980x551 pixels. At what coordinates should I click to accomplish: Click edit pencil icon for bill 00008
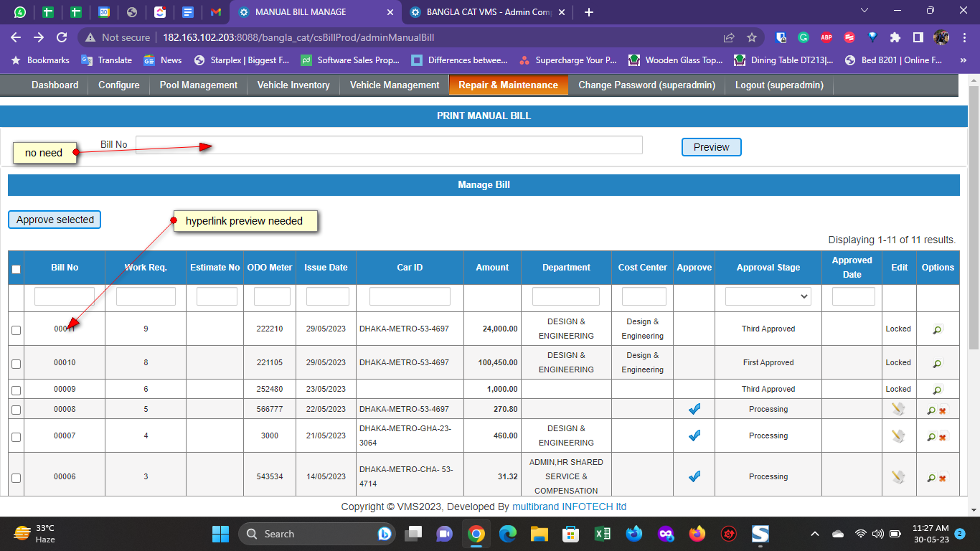click(898, 410)
